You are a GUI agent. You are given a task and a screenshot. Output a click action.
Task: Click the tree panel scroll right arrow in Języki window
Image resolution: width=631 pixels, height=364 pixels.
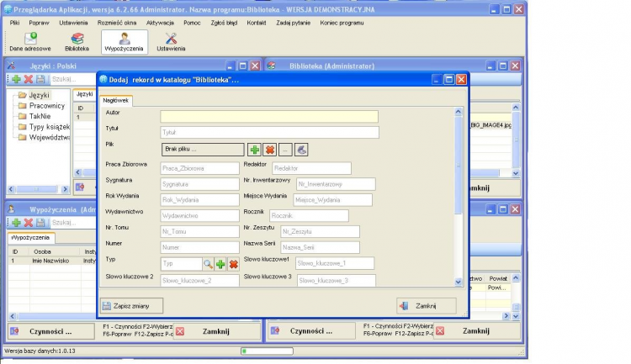(x=65, y=188)
